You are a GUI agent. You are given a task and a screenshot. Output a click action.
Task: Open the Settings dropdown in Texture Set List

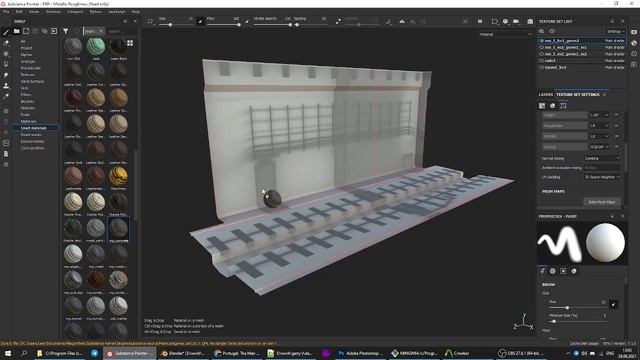615,31
